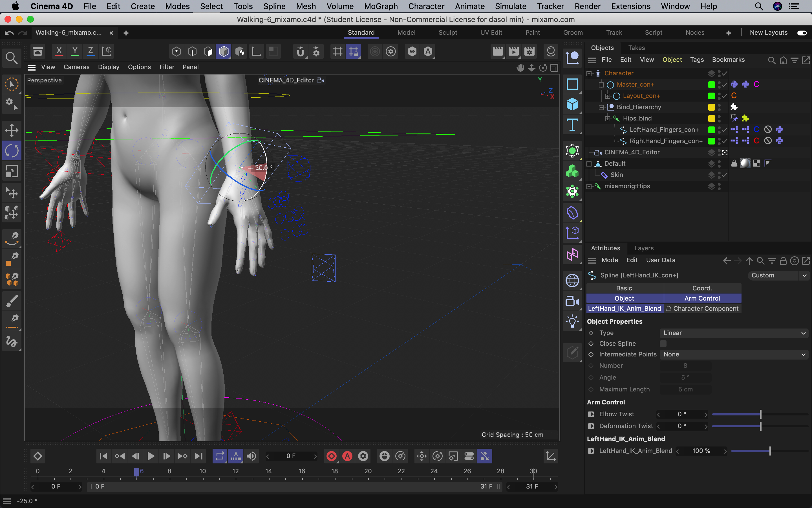
Task: Go to end of animation
Action: point(199,456)
